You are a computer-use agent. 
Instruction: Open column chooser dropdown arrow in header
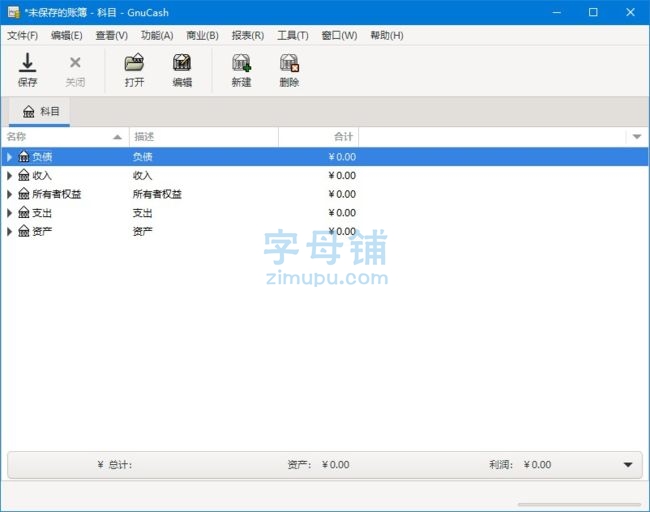637,136
